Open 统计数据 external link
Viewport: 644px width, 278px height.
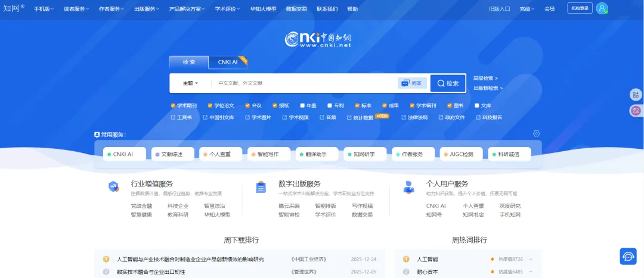coord(360,117)
